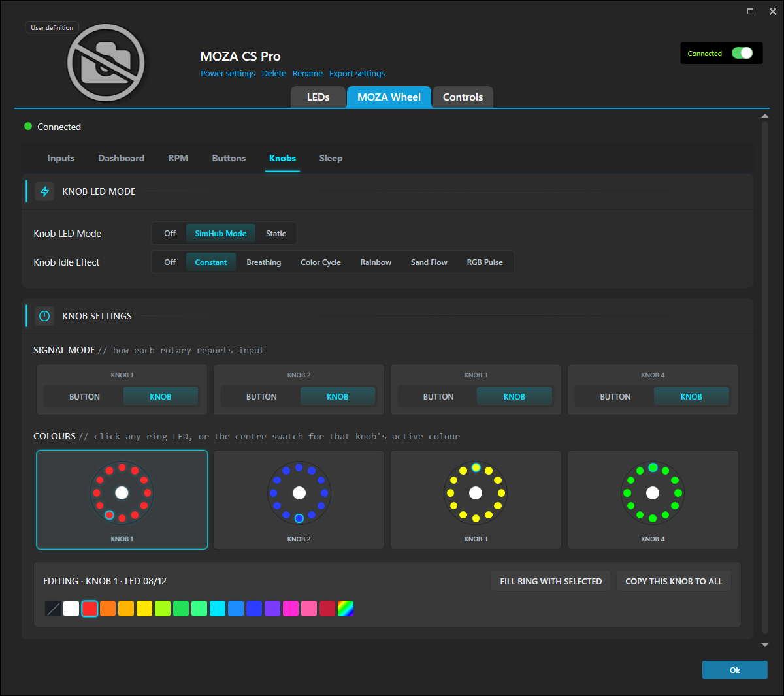
Task: Confirm with the Ok button
Action: [734, 670]
